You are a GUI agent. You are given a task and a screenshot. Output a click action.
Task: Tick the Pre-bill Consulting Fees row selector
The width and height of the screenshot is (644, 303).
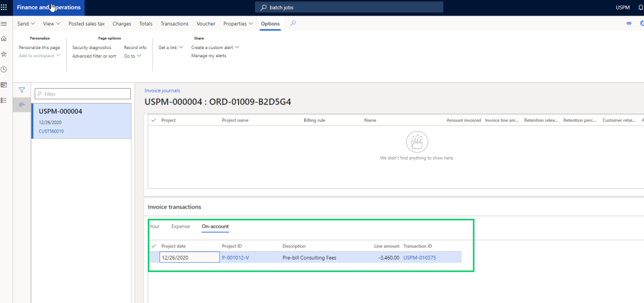point(153,257)
